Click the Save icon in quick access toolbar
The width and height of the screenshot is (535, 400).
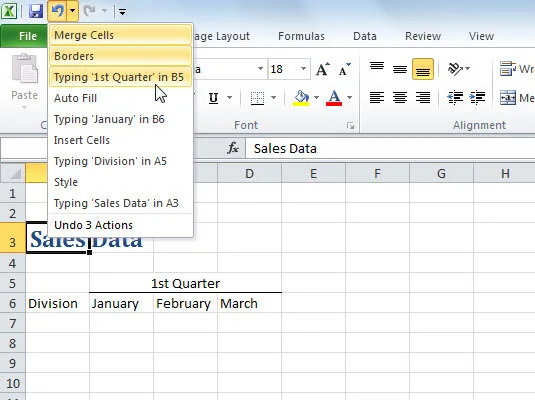click(35, 11)
